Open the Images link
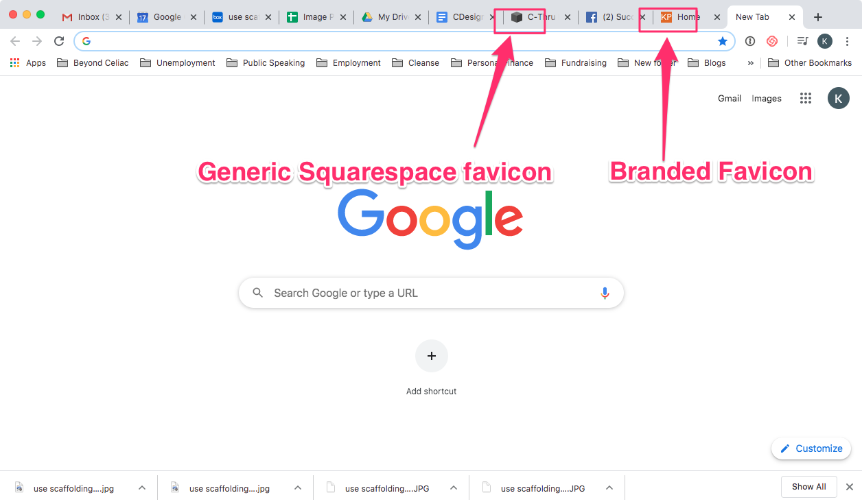 pos(767,98)
